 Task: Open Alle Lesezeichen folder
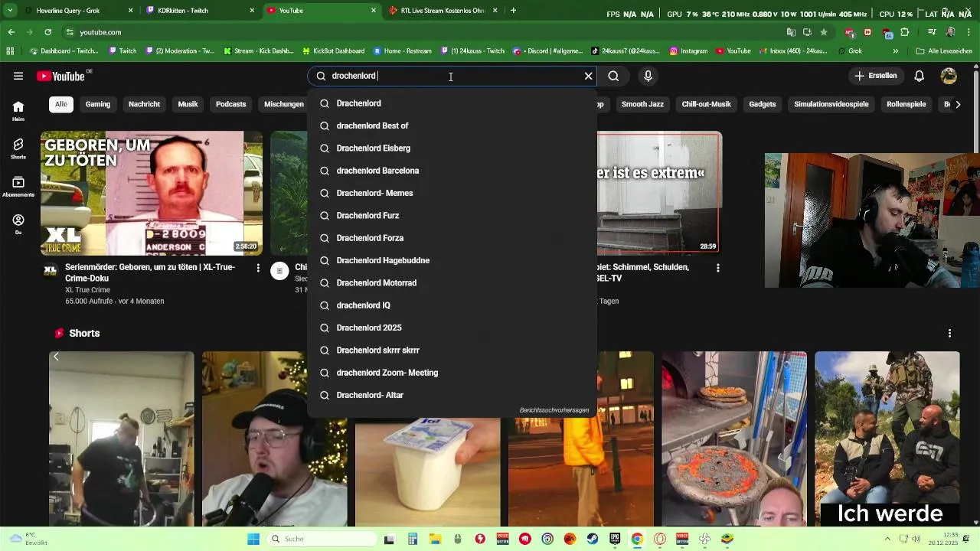tap(944, 51)
